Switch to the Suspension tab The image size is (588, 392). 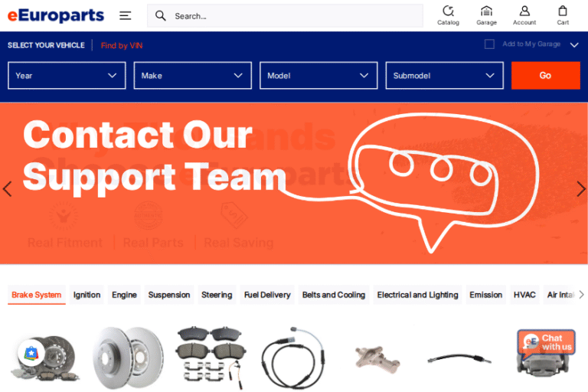[x=169, y=295]
